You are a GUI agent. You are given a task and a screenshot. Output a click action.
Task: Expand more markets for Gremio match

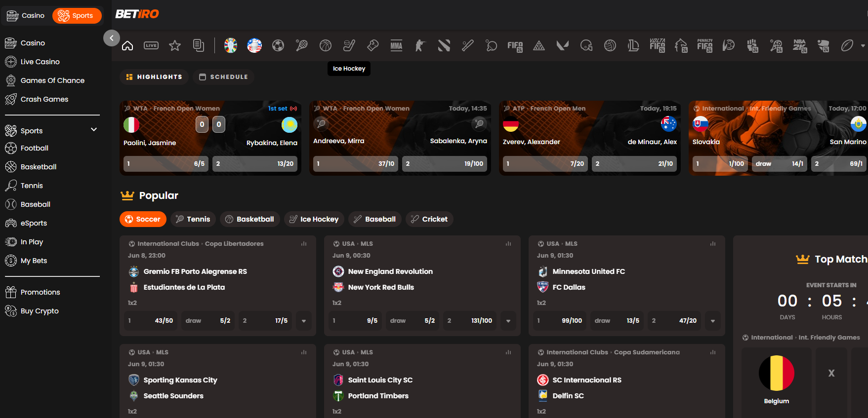(x=304, y=321)
